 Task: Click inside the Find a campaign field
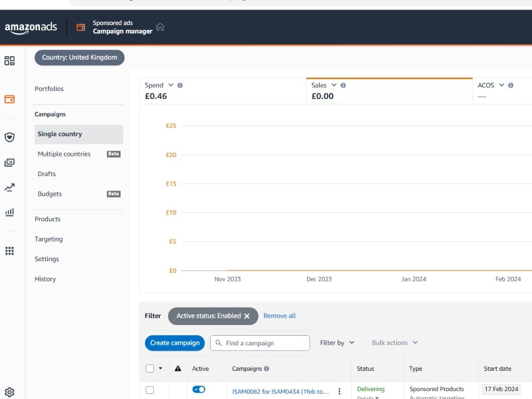[x=260, y=343]
